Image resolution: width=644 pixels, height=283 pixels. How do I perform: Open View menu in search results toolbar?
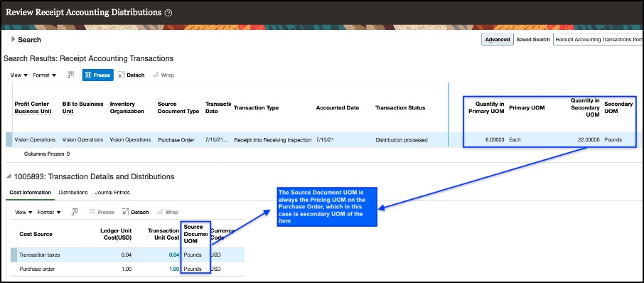coord(19,75)
